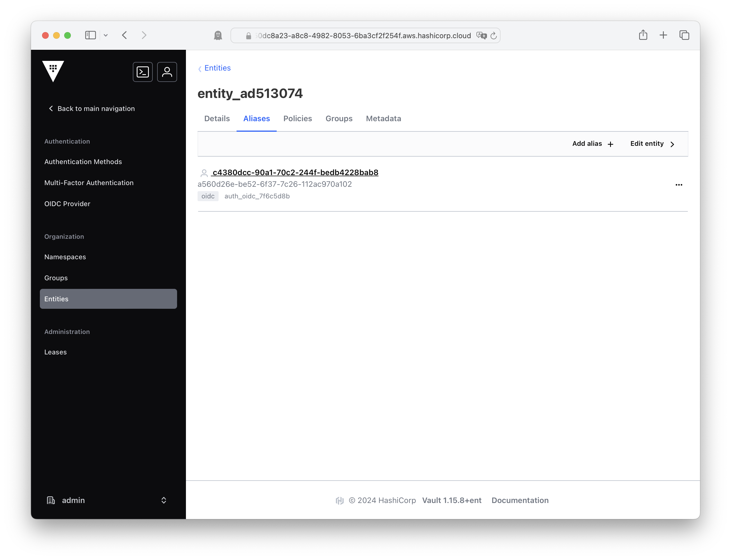This screenshot has width=731, height=560.
Task: Click the browser address bar URL field
Action: [x=363, y=36]
